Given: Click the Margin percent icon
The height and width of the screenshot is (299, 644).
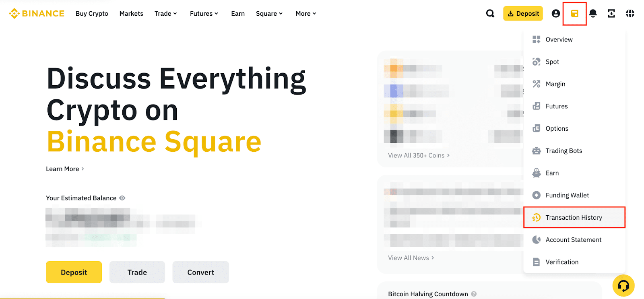Looking at the screenshot, I should point(536,84).
